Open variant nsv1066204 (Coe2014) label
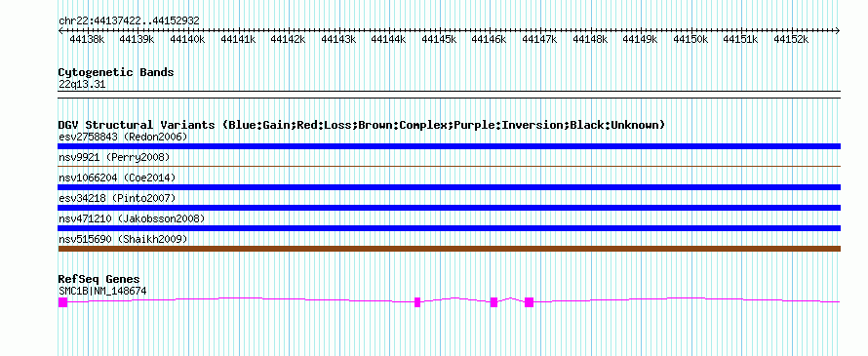 click(117, 178)
